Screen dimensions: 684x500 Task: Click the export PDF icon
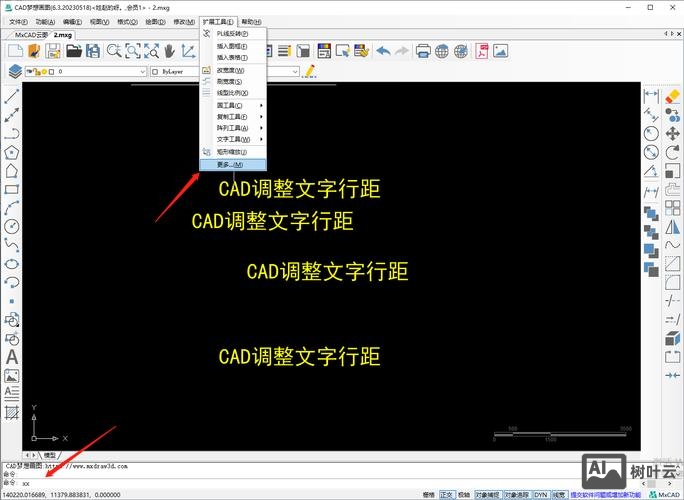[x=482, y=51]
